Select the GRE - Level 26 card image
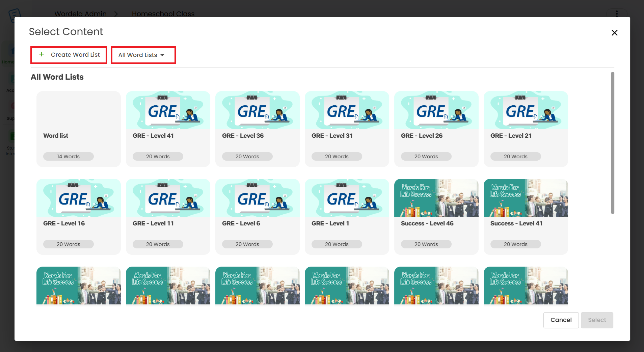 coord(436,110)
